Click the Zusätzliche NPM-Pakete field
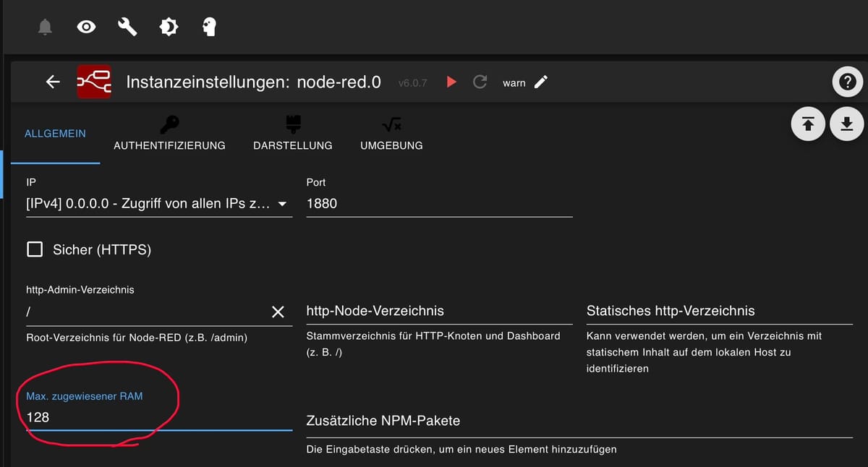This screenshot has width=868, height=467. (579, 421)
